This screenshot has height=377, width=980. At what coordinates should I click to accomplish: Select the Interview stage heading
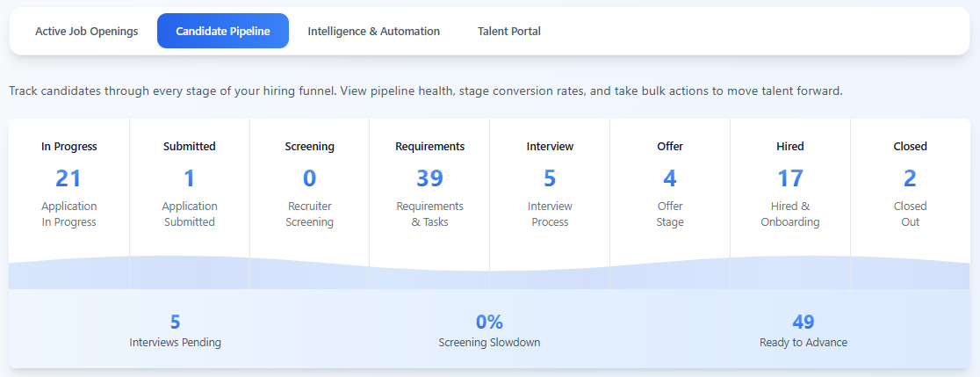pyautogui.click(x=550, y=147)
